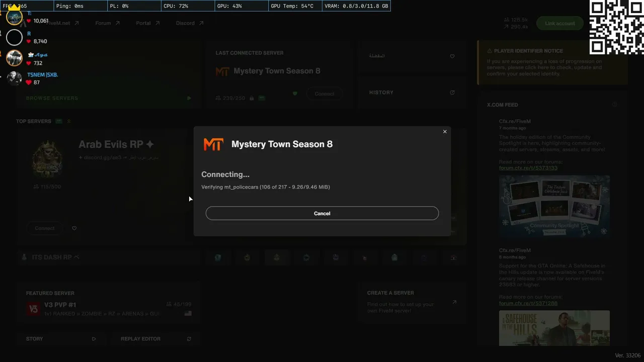Screen dimensions: 644x362
Task: Click the heart icon in the المفضلة row
Action: (x=452, y=56)
